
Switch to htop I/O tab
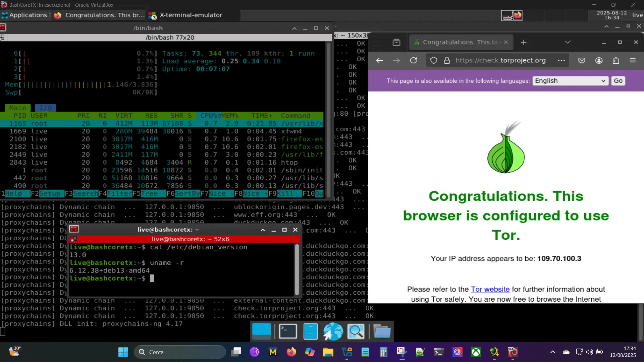click(x=45, y=108)
